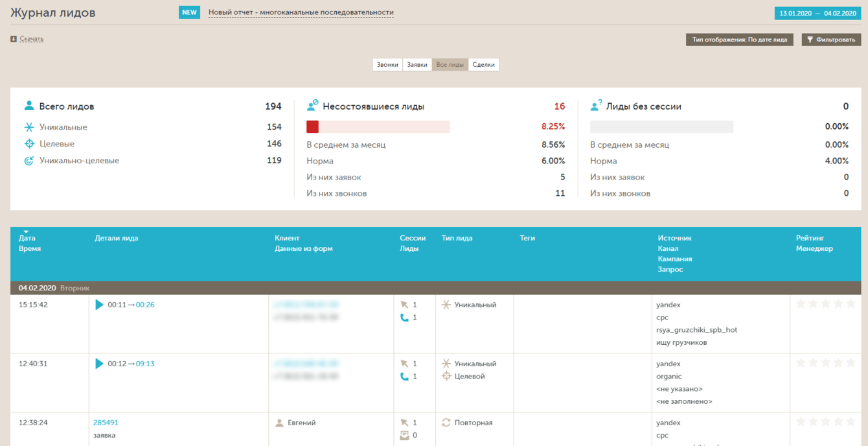Click sessions cursor icon in 12:40:31 row

tap(404, 364)
